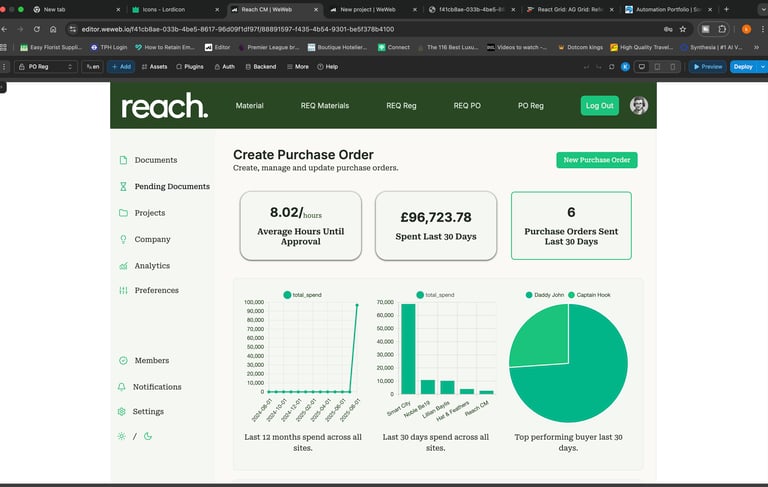Click the Preview button
The width and height of the screenshot is (768, 487).
(707, 67)
